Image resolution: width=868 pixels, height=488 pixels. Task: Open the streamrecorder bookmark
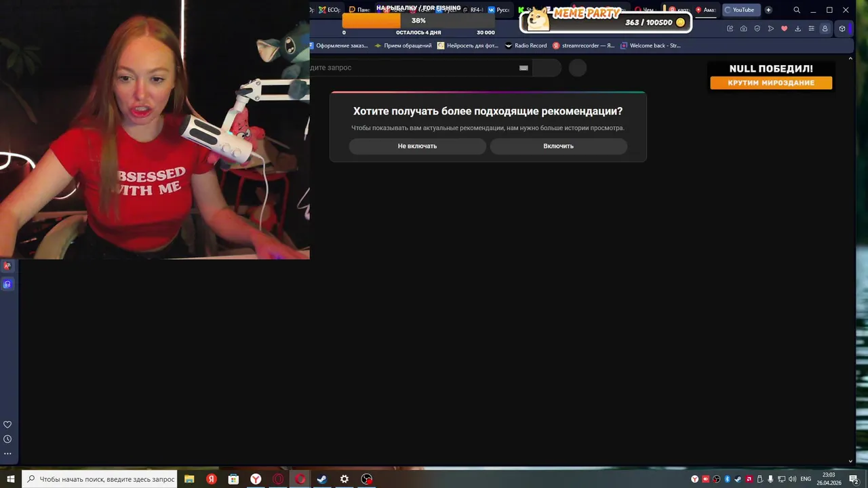pyautogui.click(x=583, y=45)
